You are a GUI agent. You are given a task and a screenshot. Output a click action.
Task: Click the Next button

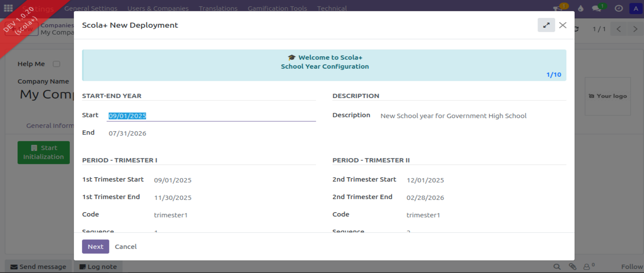(x=96, y=247)
